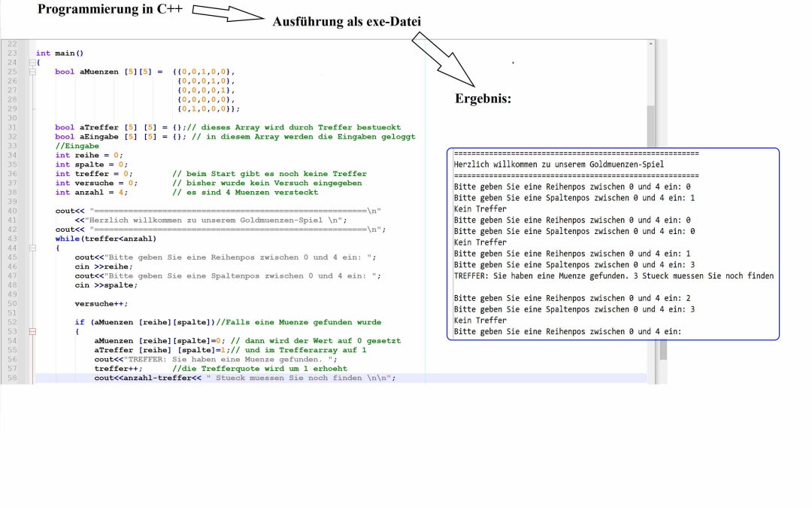Click the 'cin >>spalte;' line
Screen dimensions: 812x508
point(106,285)
